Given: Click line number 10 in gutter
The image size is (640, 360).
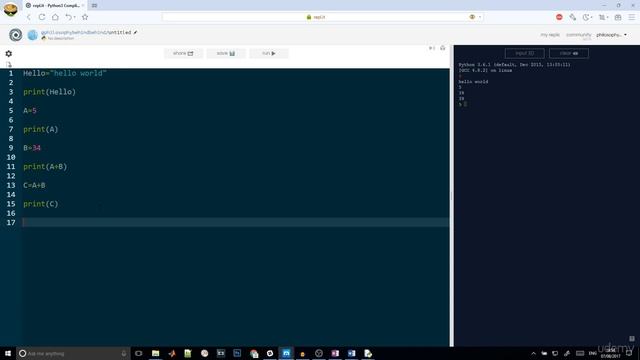Looking at the screenshot, I should (x=11, y=158).
